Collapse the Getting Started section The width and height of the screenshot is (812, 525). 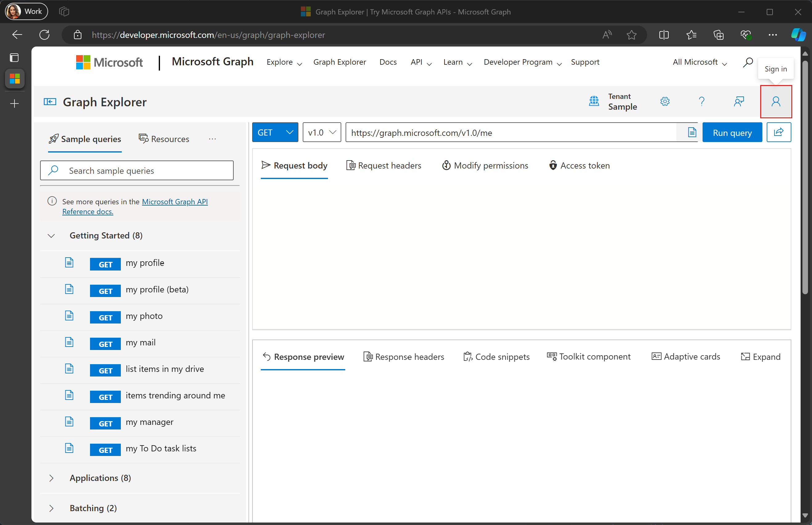pyautogui.click(x=51, y=235)
